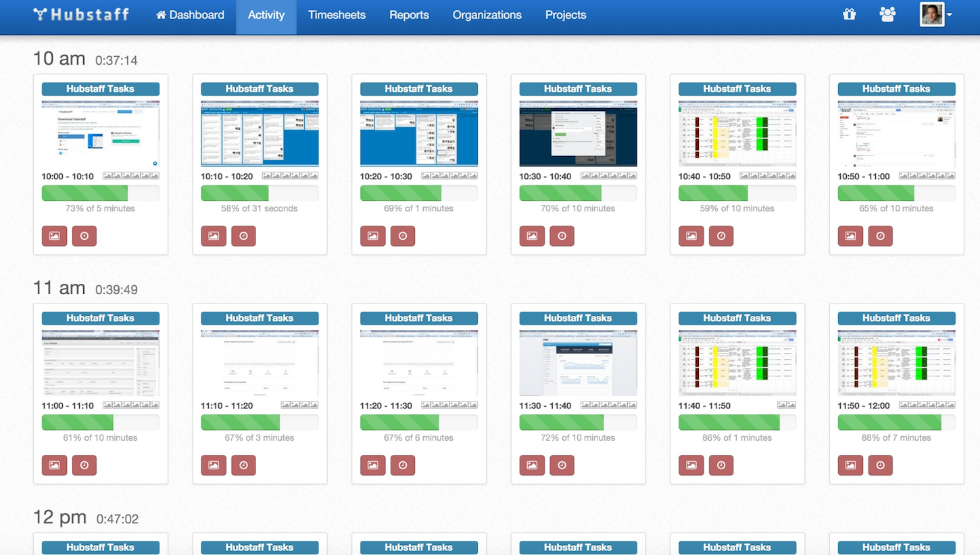This screenshot has width=980, height=555.
Task: Click the "65% of 10 minutes" label
Action: tap(896, 208)
